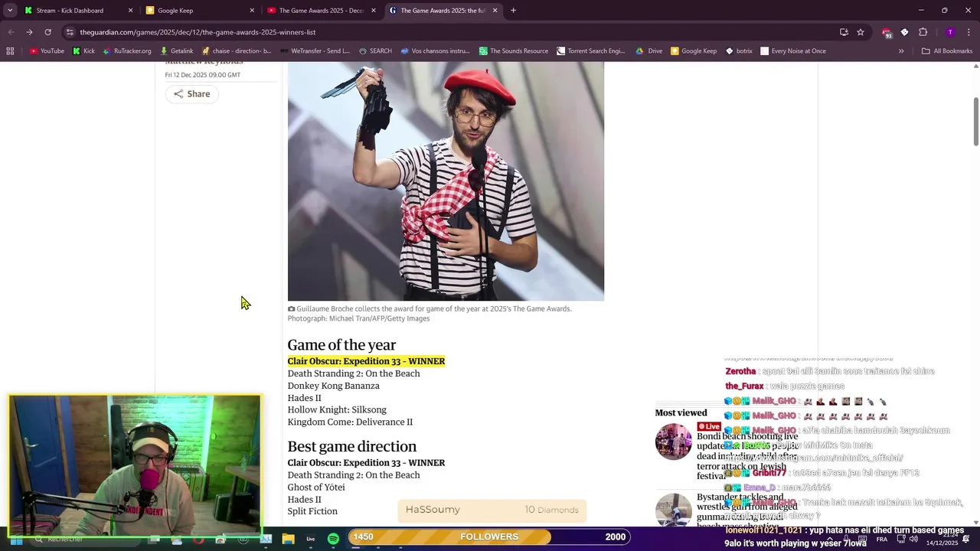Image resolution: width=980 pixels, height=551 pixels.
Task: Click the FRA language indicator in tray
Action: pyautogui.click(x=882, y=540)
